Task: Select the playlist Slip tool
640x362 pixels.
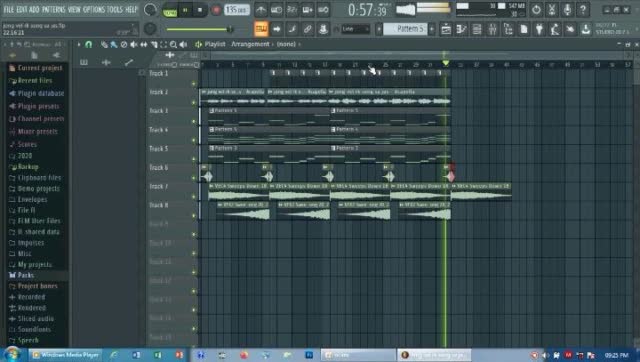Action: pos(144,44)
